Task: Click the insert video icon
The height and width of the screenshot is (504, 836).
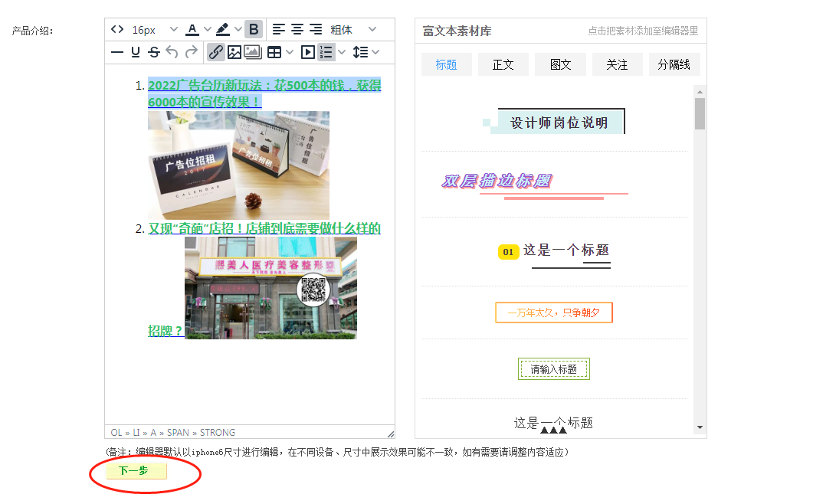Action: (x=307, y=52)
